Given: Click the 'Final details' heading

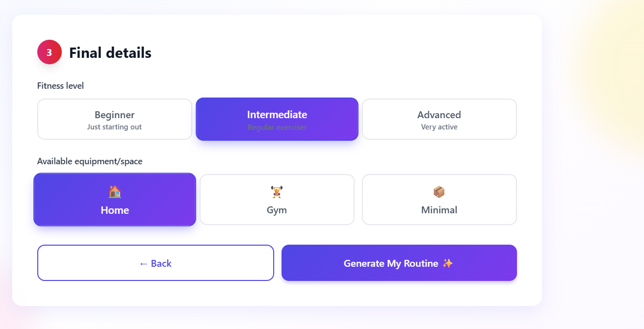Looking at the screenshot, I should coord(110,53).
